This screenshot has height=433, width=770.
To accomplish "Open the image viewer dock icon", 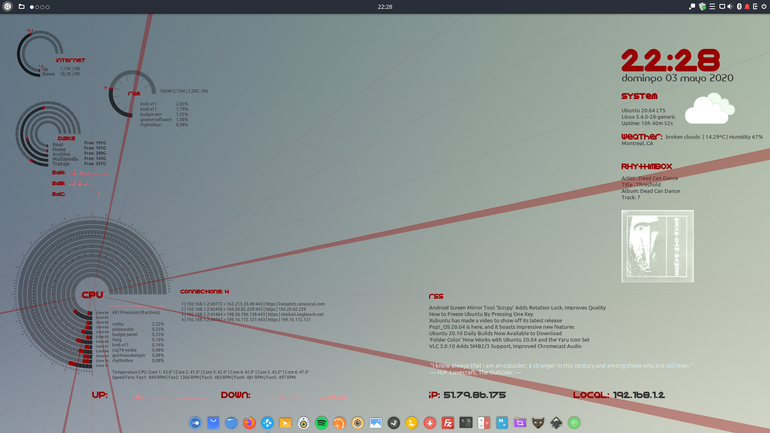I will 376,423.
